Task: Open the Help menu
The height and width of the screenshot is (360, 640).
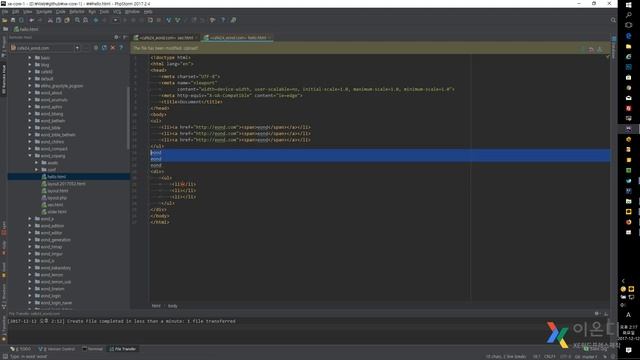Action: [148, 12]
